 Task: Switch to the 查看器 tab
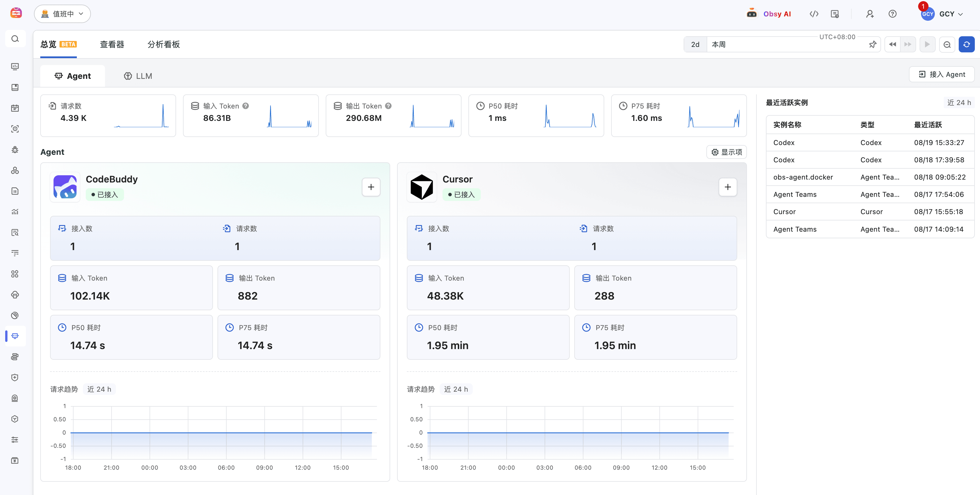[x=112, y=45]
